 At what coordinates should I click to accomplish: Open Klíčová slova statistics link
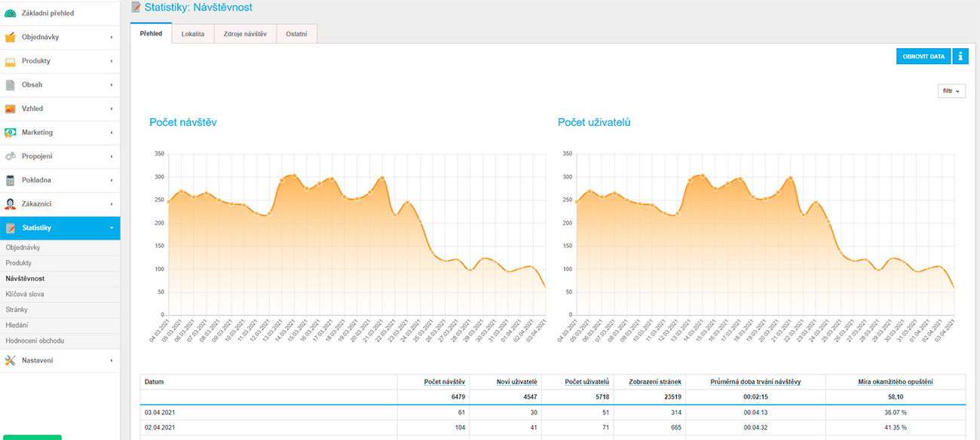click(25, 294)
